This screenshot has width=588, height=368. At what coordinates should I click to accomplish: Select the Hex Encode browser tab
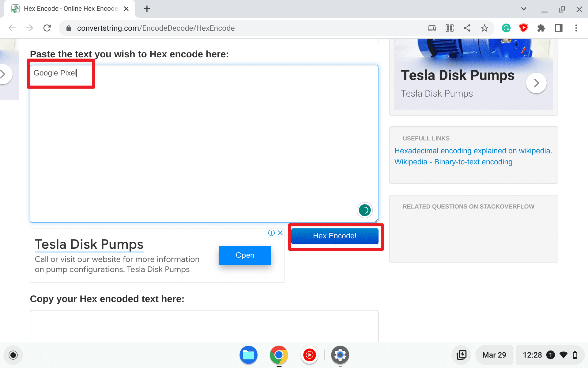pyautogui.click(x=70, y=9)
